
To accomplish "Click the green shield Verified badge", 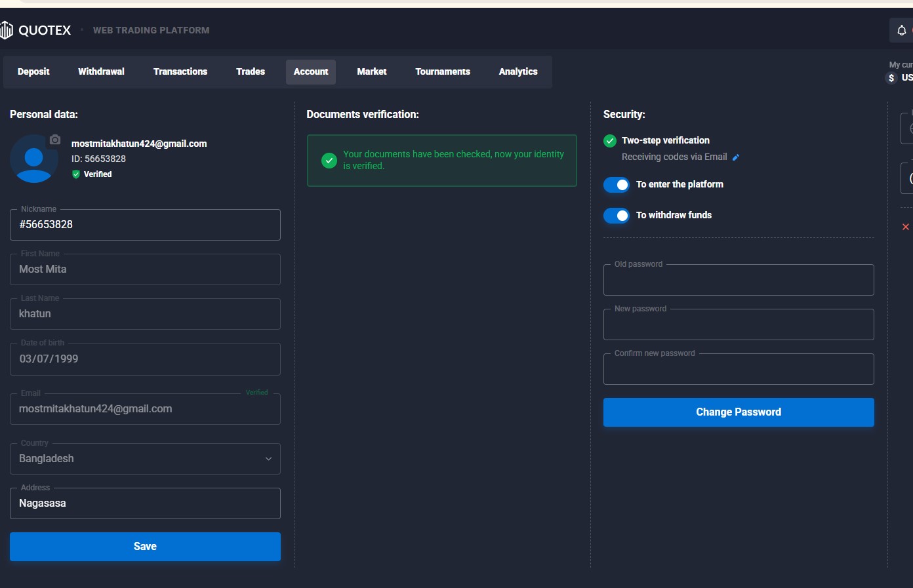I will coord(76,174).
